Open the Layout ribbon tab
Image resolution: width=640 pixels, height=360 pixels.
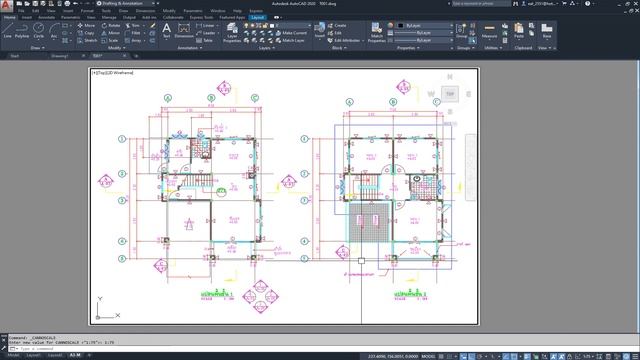point(258,18)
